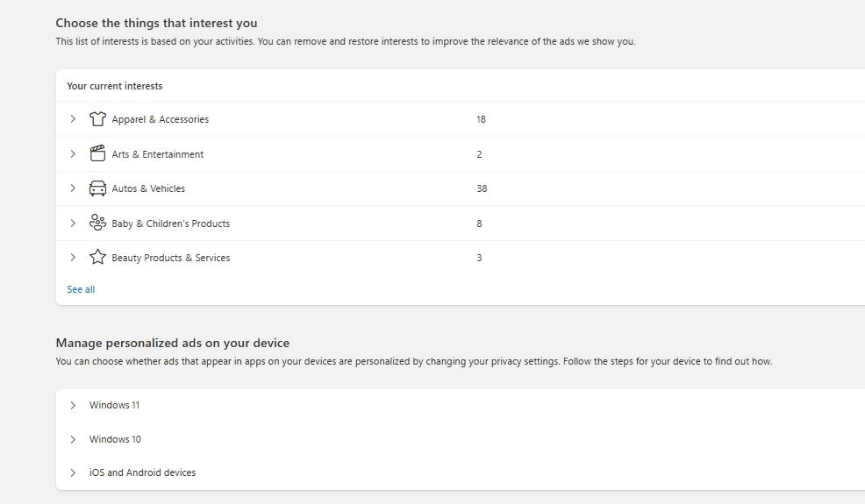This screenshot has width=865, height=504.
Task: Select the Windows 10 text label
Action: tap(115, 439)
